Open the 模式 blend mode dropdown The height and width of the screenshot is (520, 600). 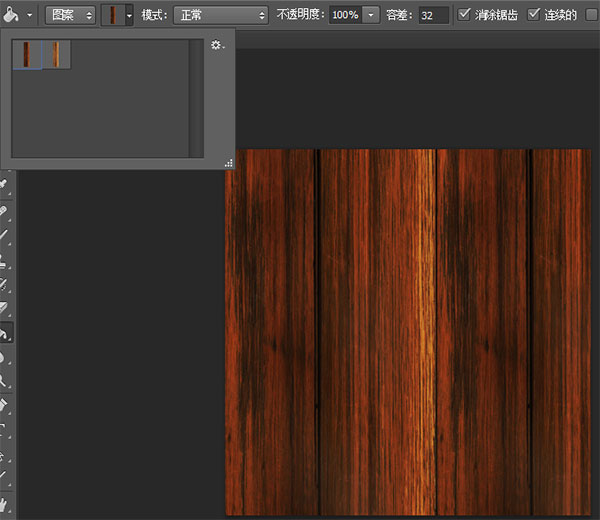pyautogui.click(x=221, y=15)
